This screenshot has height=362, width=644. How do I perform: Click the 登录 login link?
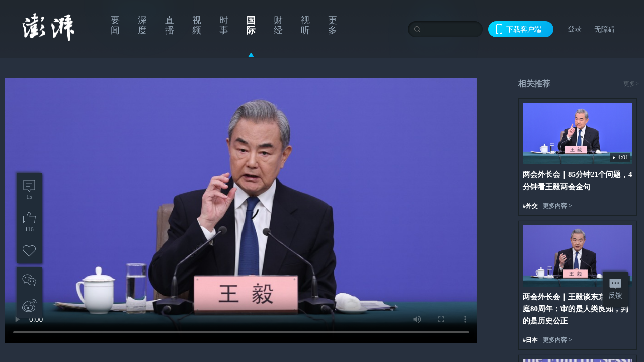[x=574, y=29]
